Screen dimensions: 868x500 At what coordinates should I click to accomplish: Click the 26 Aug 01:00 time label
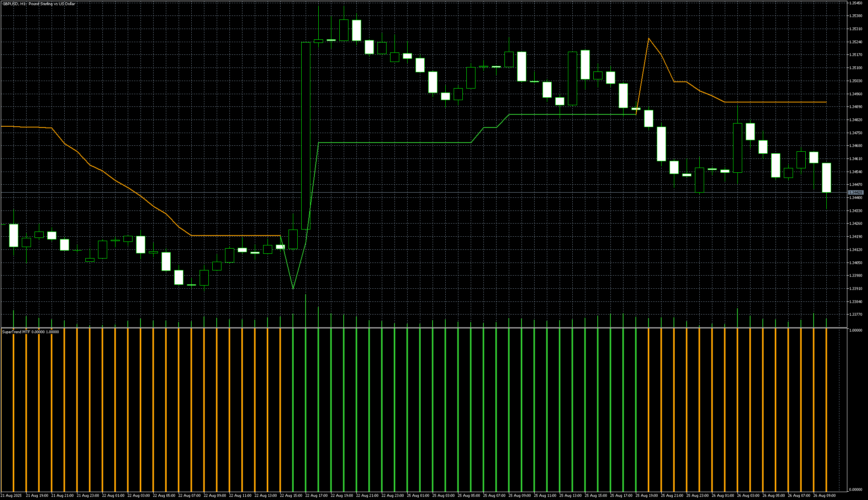(x=723, y=496)
